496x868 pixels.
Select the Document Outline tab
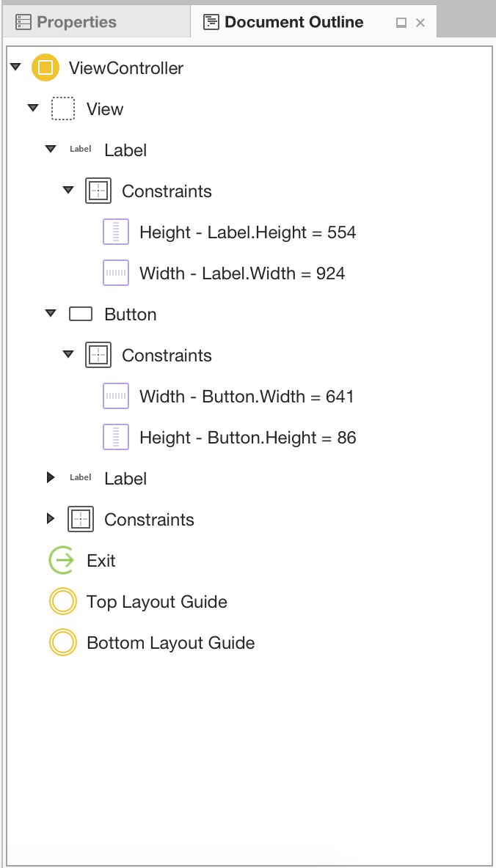point(293,22)
